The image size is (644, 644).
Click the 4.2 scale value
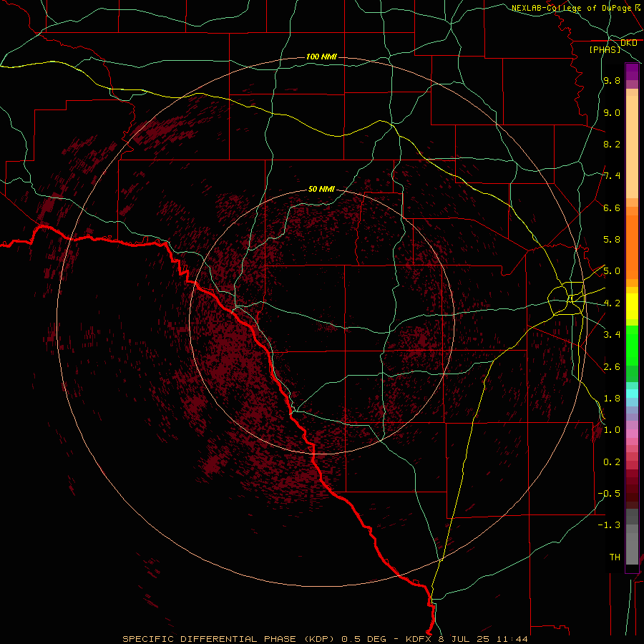coord(612,303)
